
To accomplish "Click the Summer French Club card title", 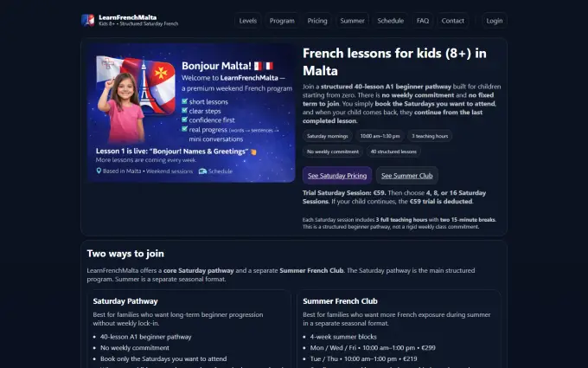I will [340, 301].
